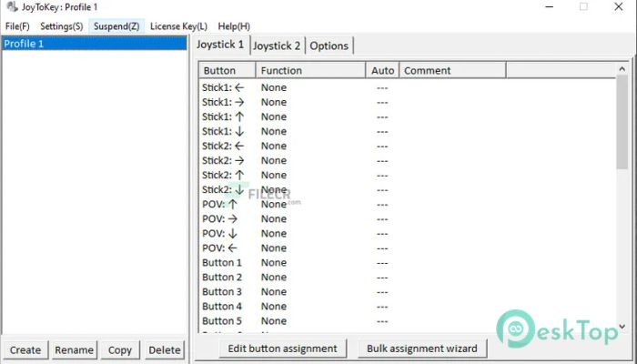
Task: Click the scroll down arrow of the button list
Action: click(x=622, y=327)
